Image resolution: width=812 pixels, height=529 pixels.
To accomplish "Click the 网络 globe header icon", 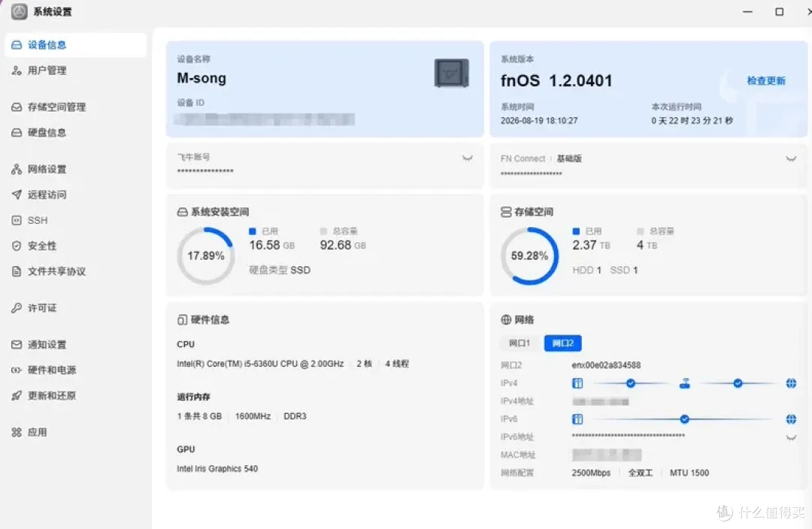I will (x=506, y=320).
